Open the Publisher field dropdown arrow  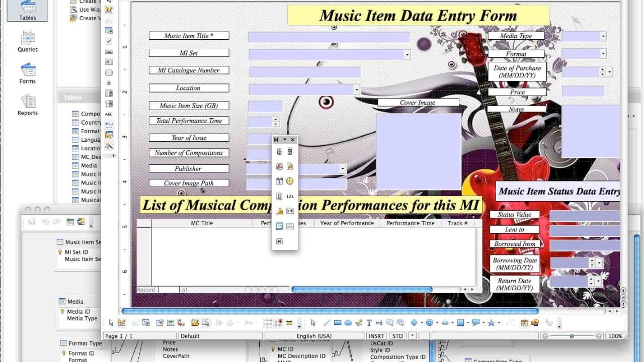coord(343,169)
